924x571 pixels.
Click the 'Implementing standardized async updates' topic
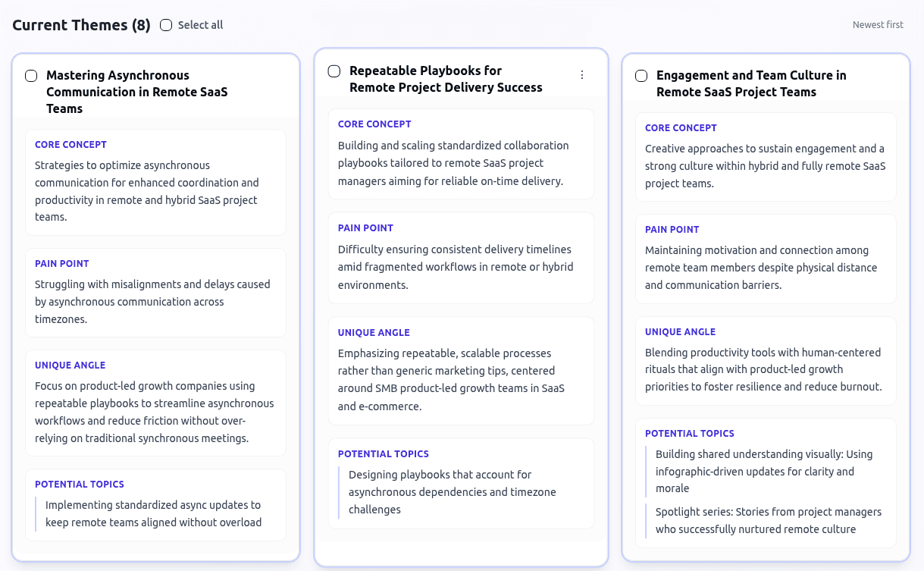click(x=154, y=513)
